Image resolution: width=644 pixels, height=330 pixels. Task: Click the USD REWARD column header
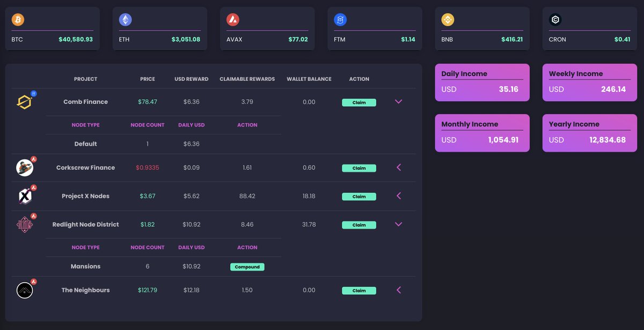pos(192,79)
